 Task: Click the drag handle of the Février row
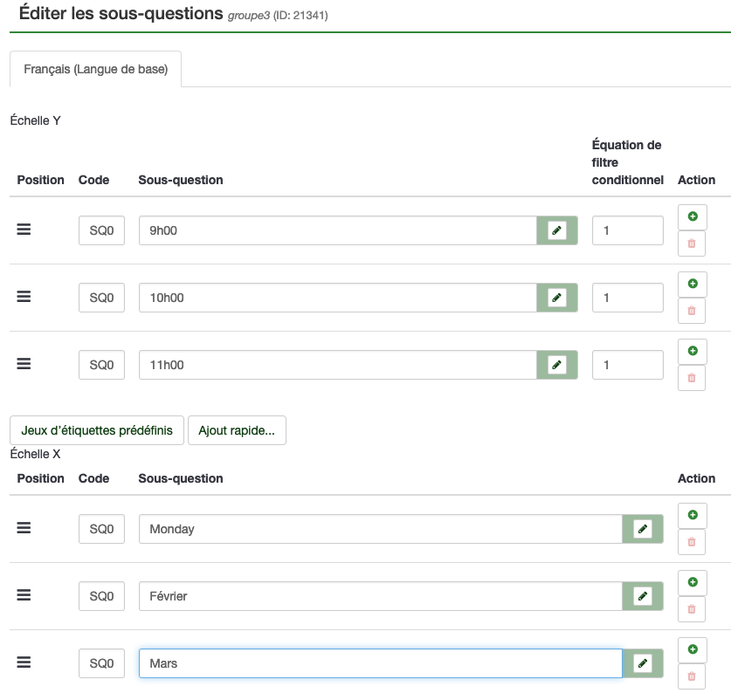pos(24,595)
